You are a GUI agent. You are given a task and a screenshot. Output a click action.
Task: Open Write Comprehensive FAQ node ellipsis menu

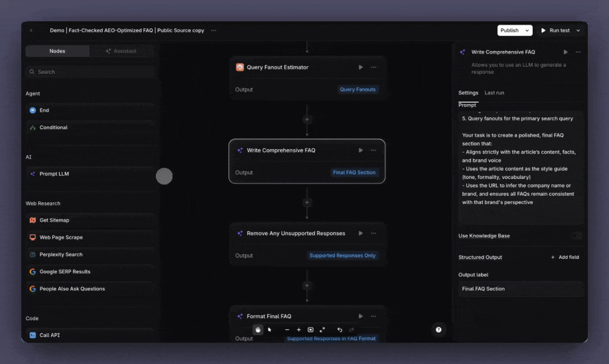373,150
